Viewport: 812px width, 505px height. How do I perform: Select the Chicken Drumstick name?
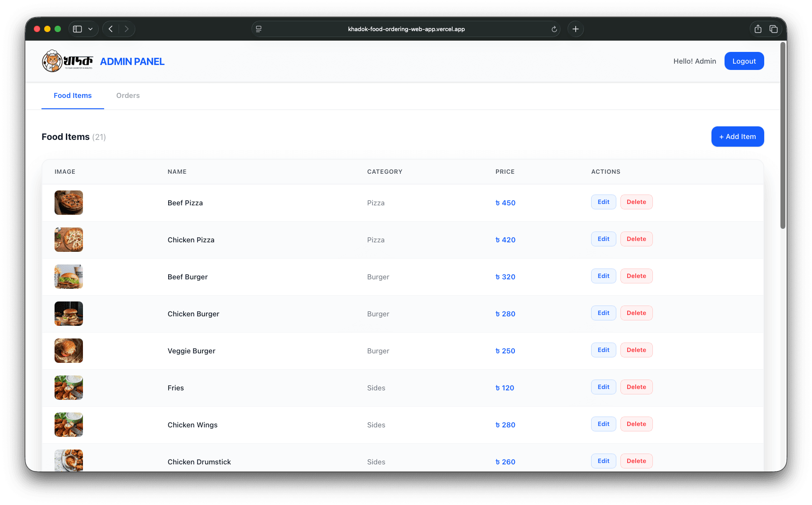click(199, 462)
